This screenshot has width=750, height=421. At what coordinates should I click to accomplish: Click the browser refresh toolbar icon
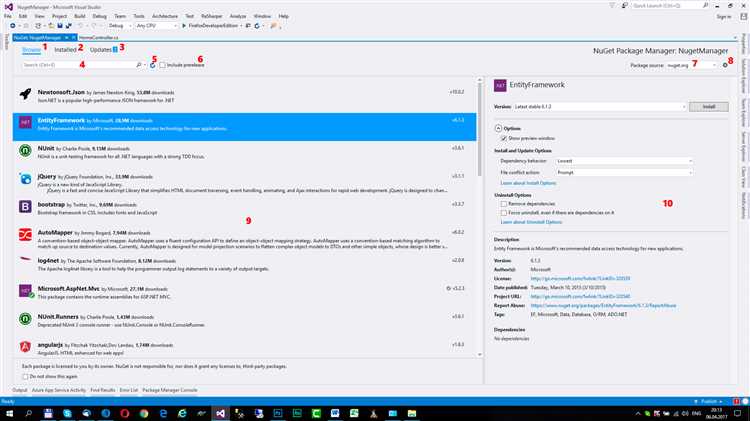[x=257, y=25]
